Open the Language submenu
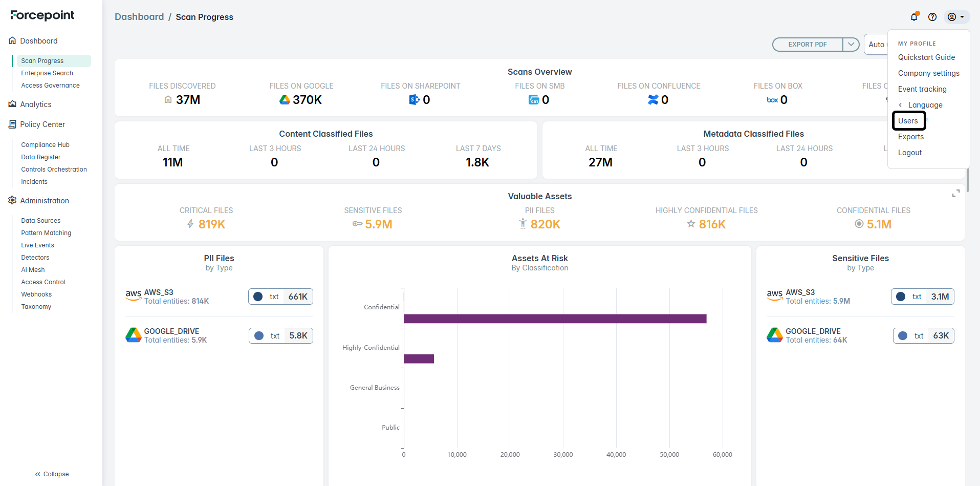Screen dimensions: 980x486 tap(925, 105)
